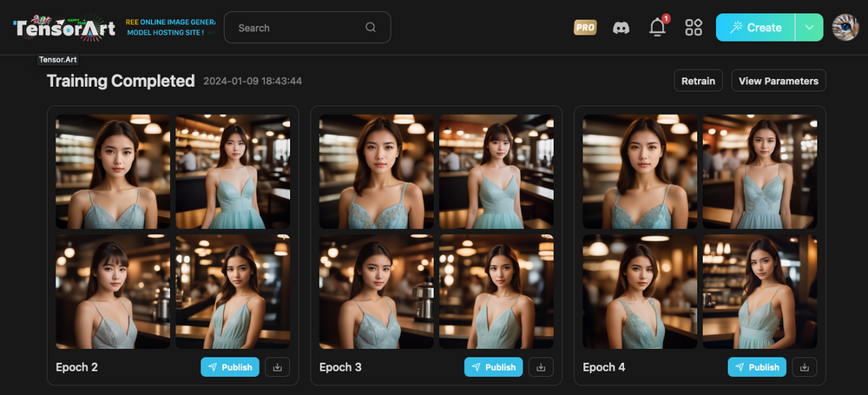868x395 pixels.
Task: Open the notifications bell
Action: (x=657, y=28)
